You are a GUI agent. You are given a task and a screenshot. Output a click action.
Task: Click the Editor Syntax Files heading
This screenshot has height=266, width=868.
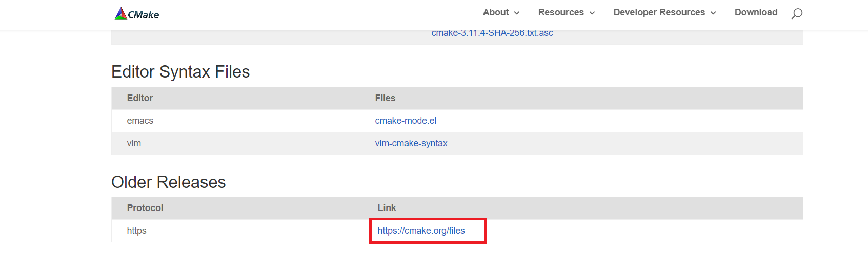point(180,72)
